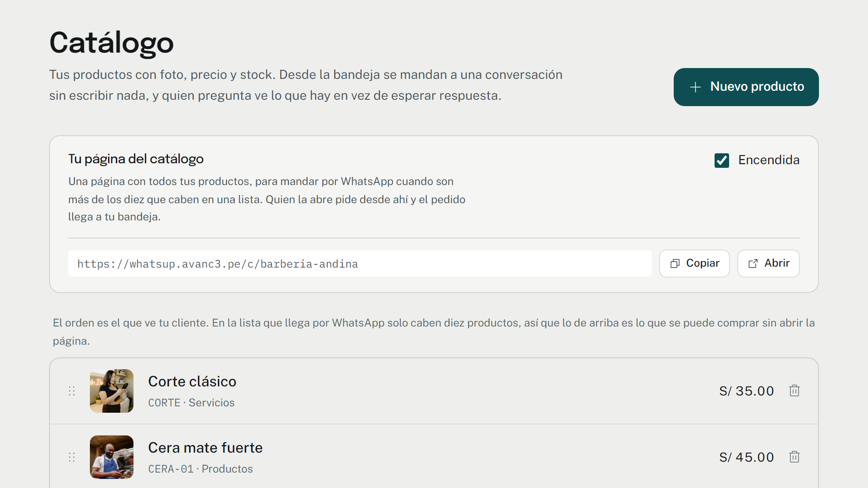Click the Nuevo producto button
The image size is (868, 488).
pyautogui.click(x=746, y=87)
